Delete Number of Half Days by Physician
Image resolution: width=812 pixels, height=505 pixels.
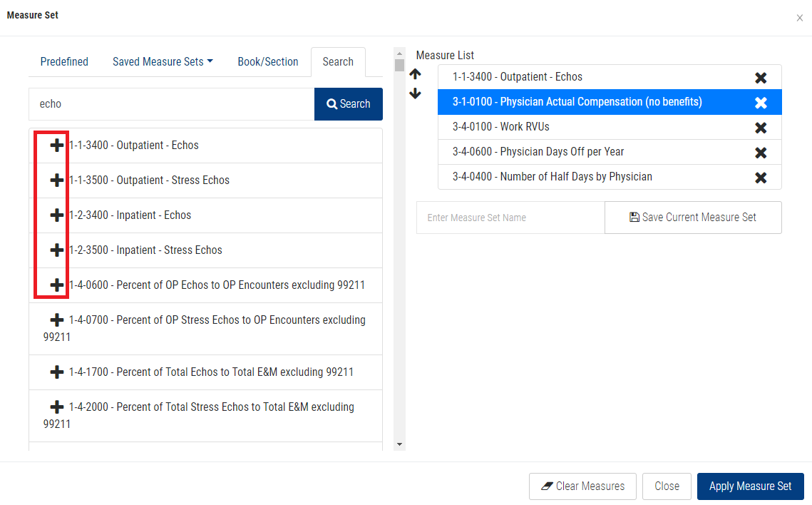(x=761, y=178)
